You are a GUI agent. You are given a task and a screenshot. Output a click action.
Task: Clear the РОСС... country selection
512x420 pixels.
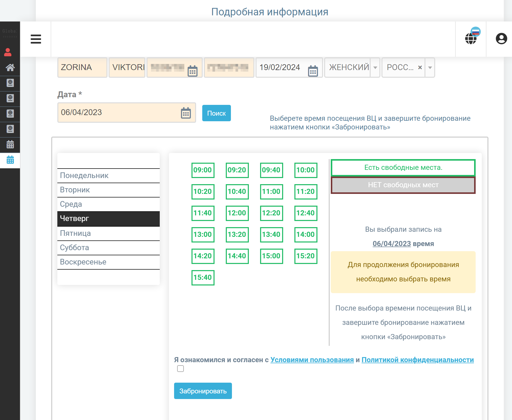coord(420,68)
